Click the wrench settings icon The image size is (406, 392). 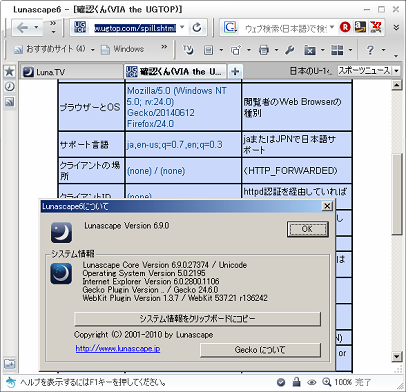[x=289, y=50]
